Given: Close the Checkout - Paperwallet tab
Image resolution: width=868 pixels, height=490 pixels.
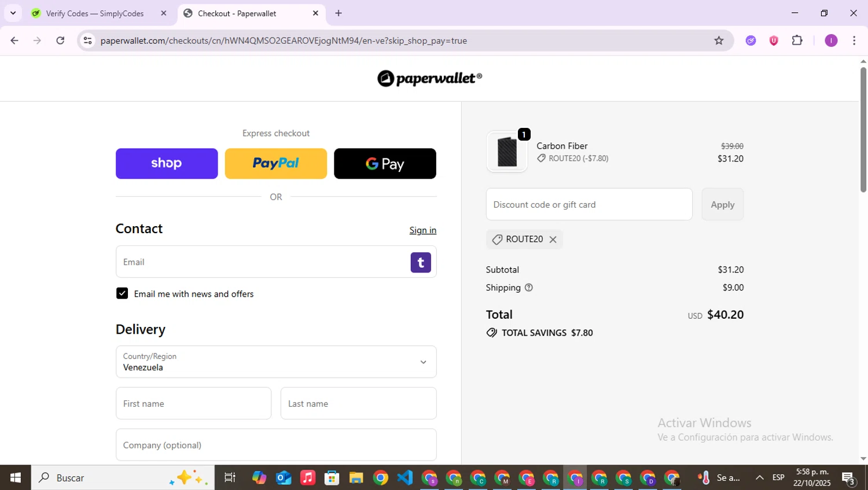Looking at the screenshot, I should (315, 13).
